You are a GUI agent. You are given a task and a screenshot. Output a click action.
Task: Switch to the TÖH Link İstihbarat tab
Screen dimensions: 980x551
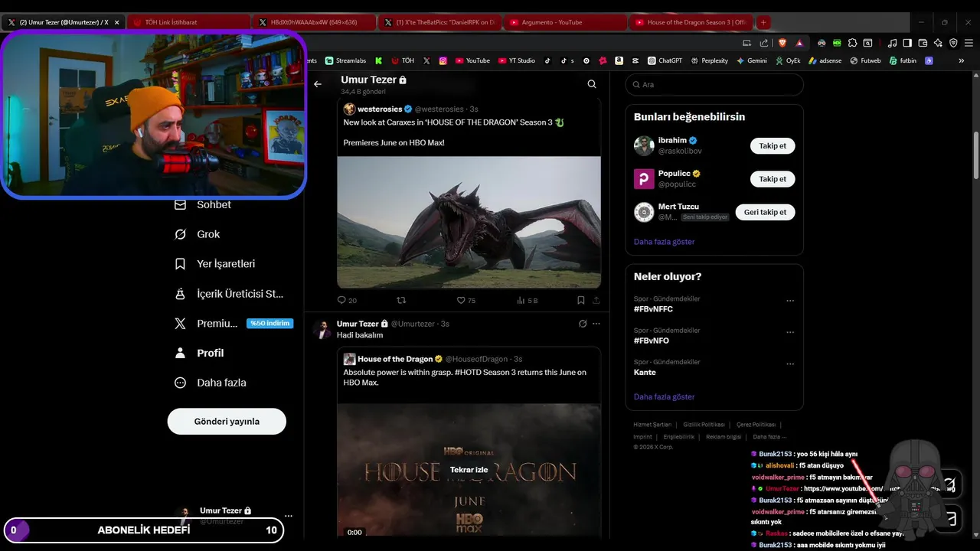pos(187,22)
